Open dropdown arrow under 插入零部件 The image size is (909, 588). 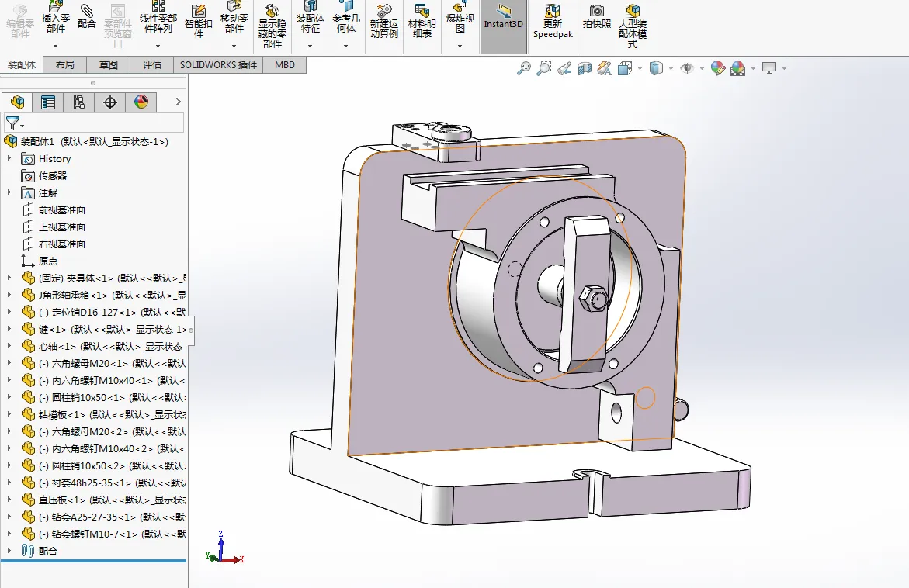pyautogui.click(x=56, y=46)
